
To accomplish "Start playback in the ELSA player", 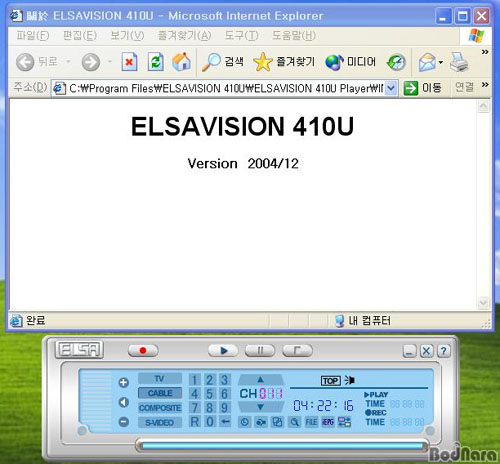I will [223, 350].
